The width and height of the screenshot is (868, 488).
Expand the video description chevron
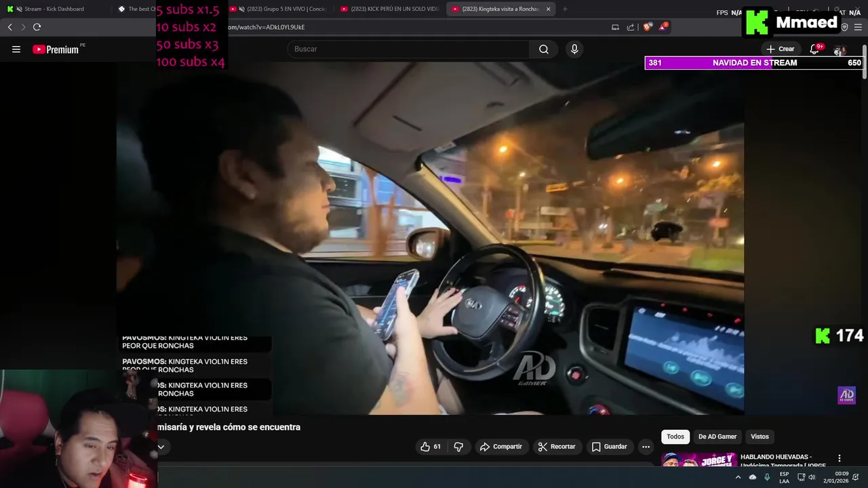[x=161, y=447]
